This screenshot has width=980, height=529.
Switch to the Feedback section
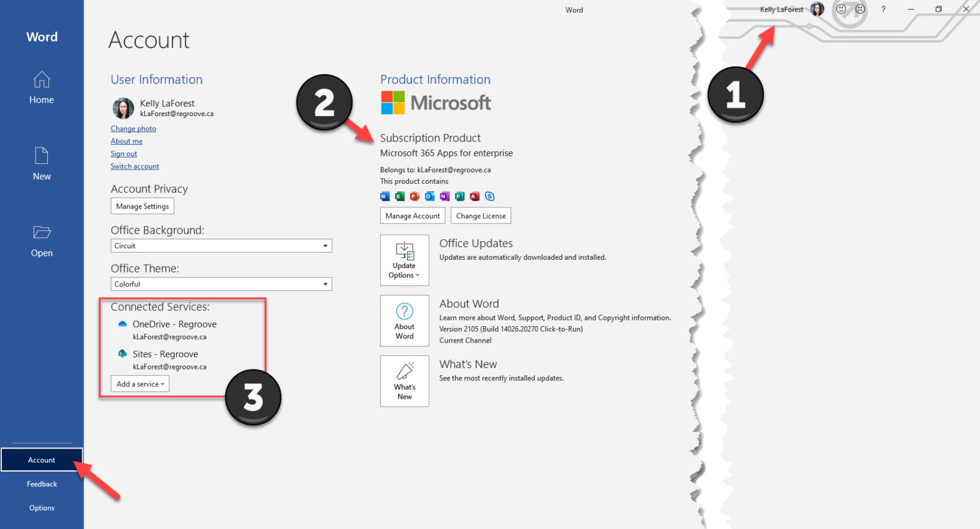click(41, 484)
